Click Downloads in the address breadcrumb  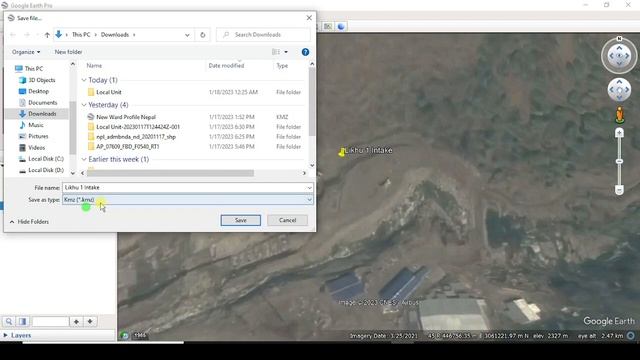click(x=115, y=35)
